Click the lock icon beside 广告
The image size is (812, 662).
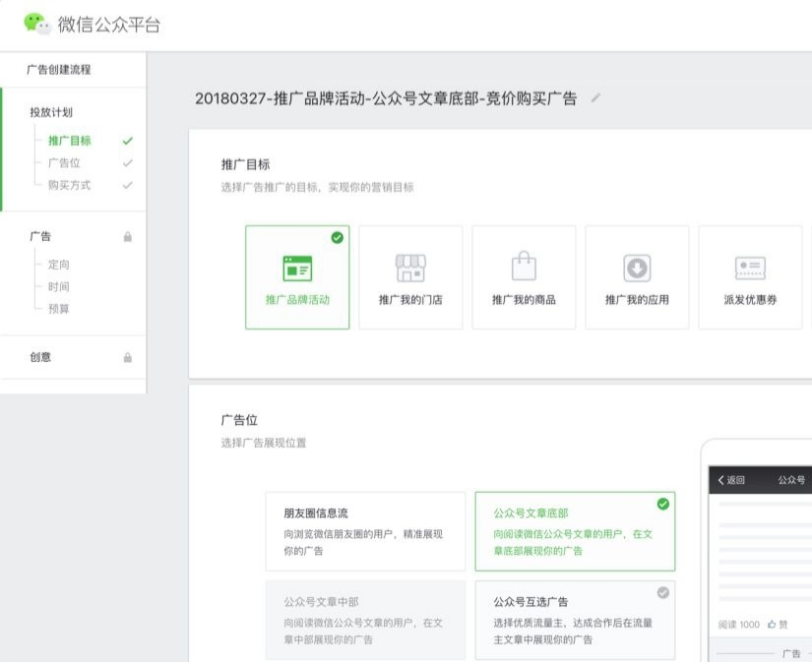pos(127,236)
